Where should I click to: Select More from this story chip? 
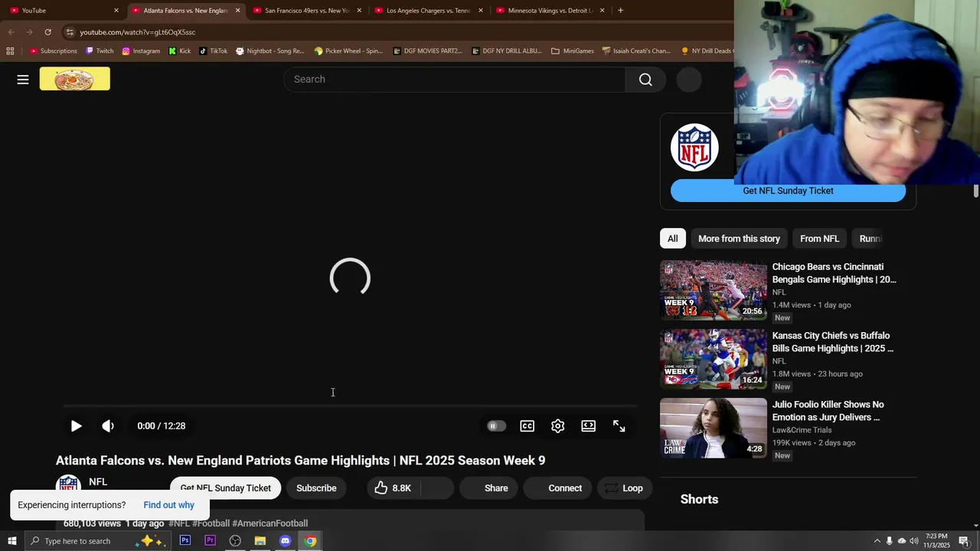pos(739,239)
